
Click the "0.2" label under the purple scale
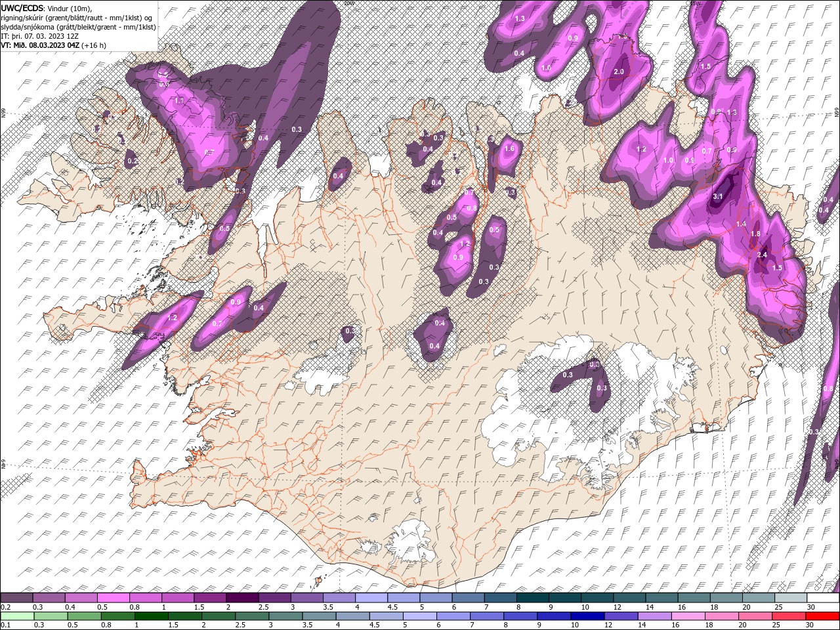pyautogui.click(x=5, y=607)
